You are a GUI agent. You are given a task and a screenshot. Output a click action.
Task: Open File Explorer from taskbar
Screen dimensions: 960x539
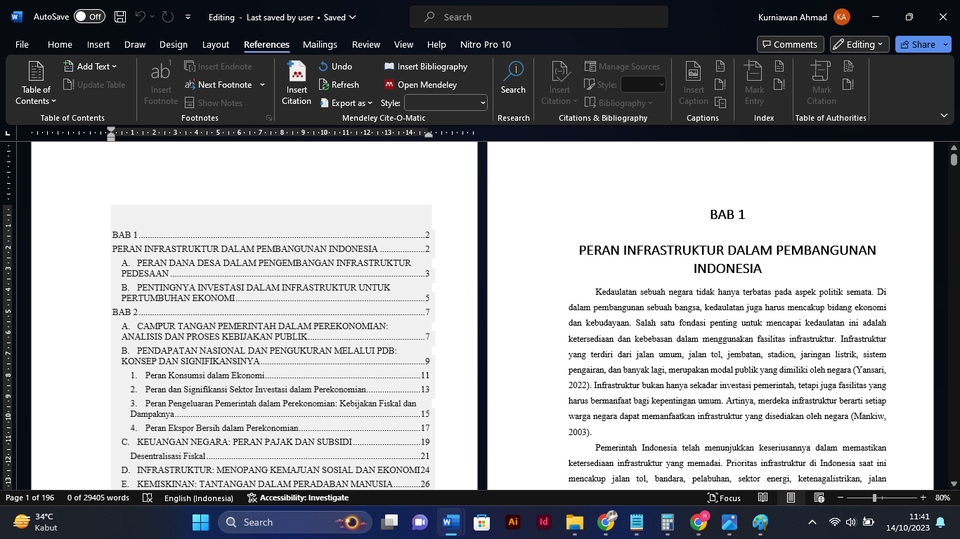[574, 522]
